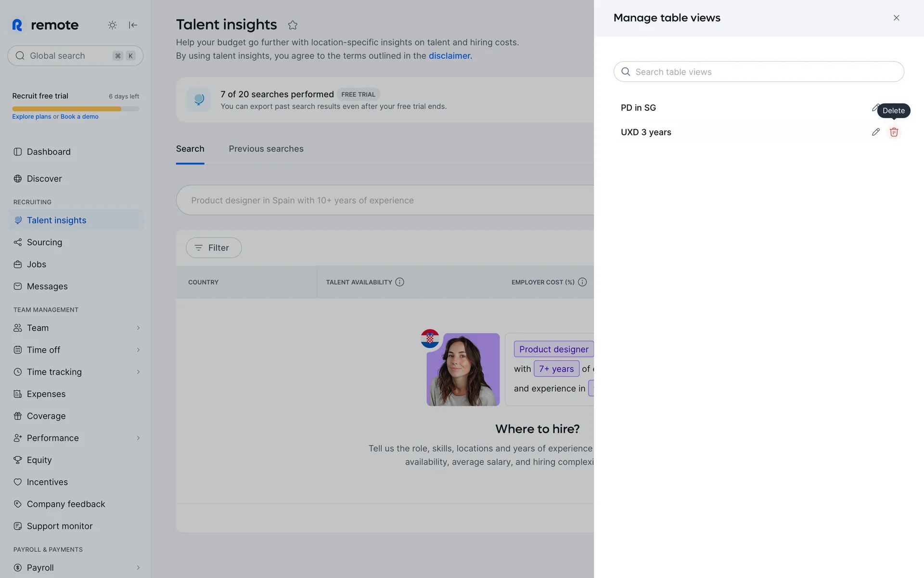
Task: Close the Manage table views panel
Action: tap(896, 18)
